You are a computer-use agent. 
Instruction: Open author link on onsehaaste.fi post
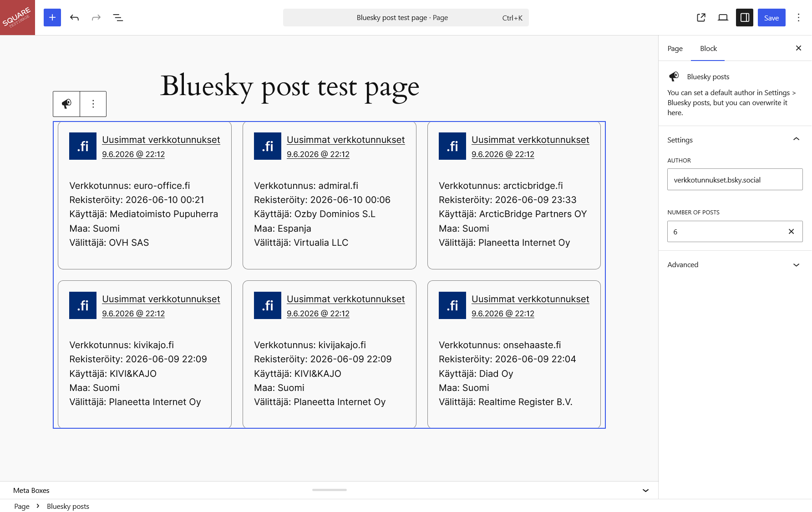(530, 299)
